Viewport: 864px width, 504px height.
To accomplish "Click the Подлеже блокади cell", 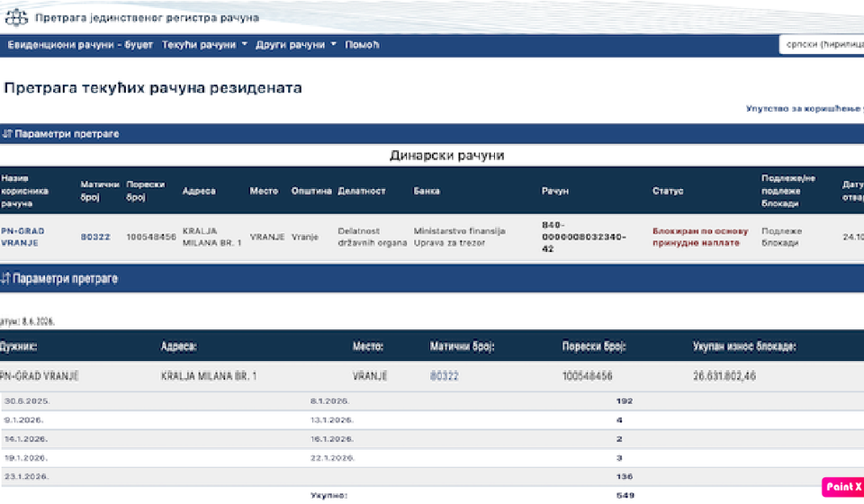I will pyautogui.click(x=781, y=237).
